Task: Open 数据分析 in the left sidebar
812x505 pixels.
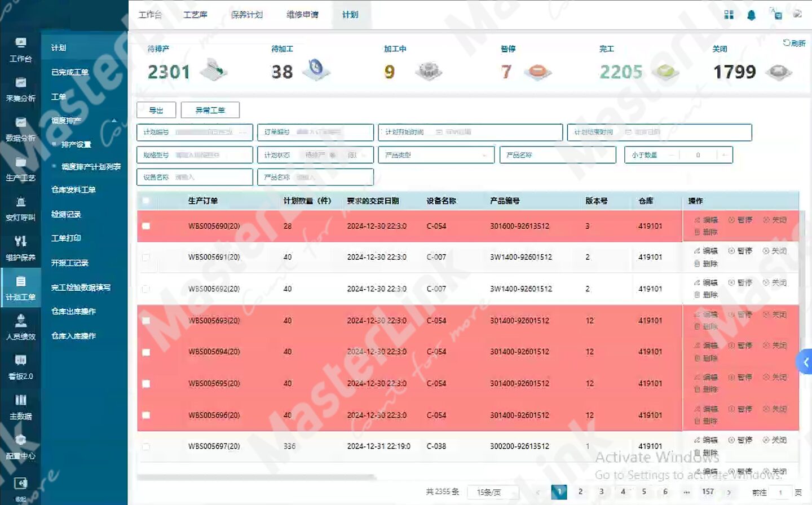Action: click(21, 129)
